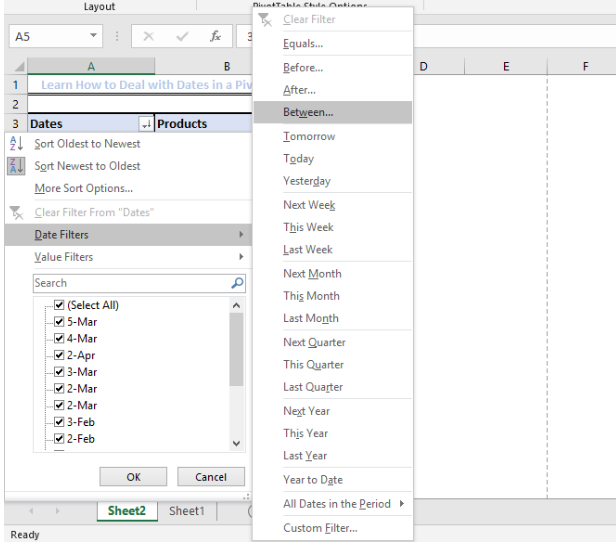This screenshot has height=546, width=616.
Task: Click the Products header cell
Action: [x=203, y=124]
